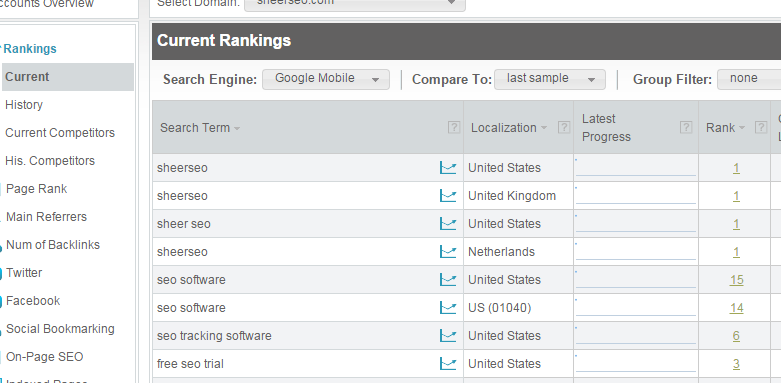Open Twitter in sidebar
Screen dimensions: 781x383
[x=24, y=272]
